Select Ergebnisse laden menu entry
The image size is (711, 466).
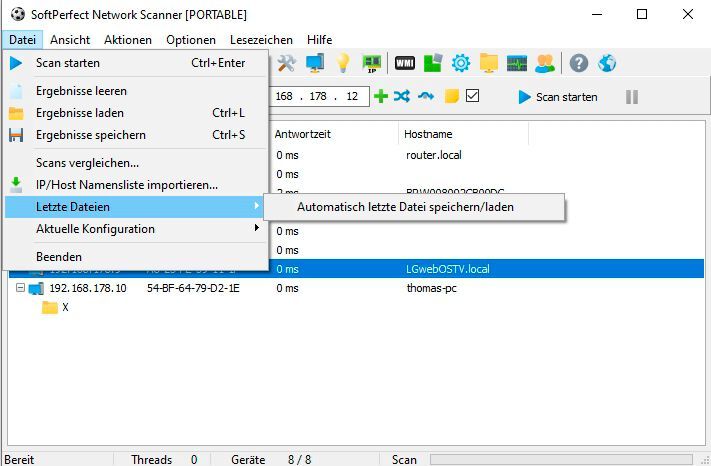136,113
